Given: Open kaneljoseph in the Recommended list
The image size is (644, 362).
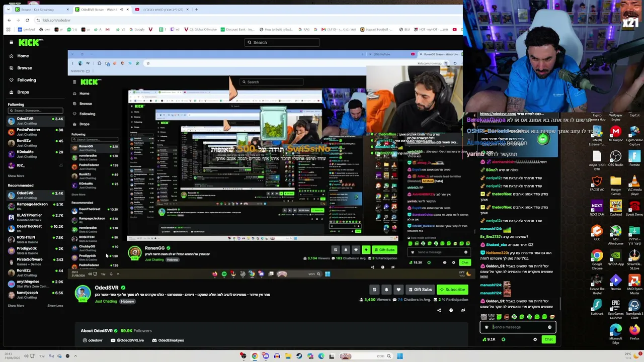Looking at the screenshot, I should [35, 295].
